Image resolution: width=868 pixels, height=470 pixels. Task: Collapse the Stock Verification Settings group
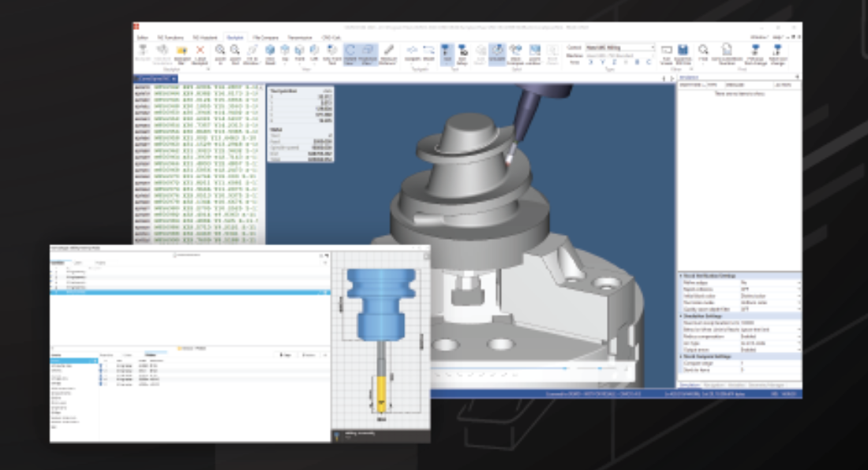tap(682, 275)
